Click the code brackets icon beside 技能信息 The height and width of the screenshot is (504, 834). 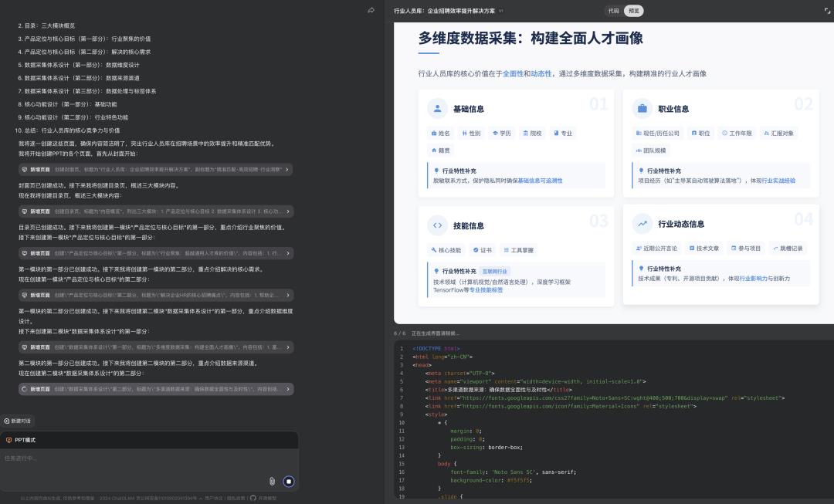coord(437,225)
